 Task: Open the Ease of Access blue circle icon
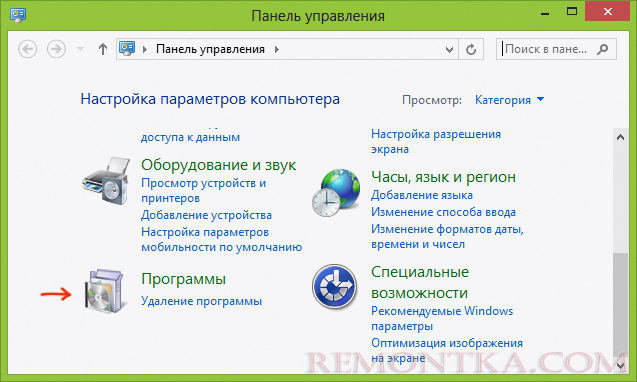coord(334,286)
